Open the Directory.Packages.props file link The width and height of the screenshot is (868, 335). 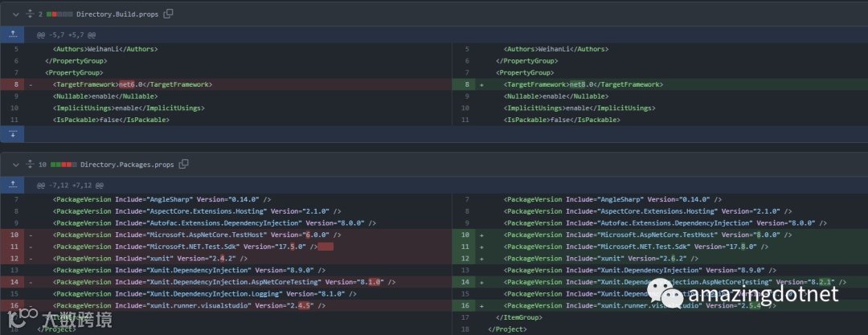(129, 164)
